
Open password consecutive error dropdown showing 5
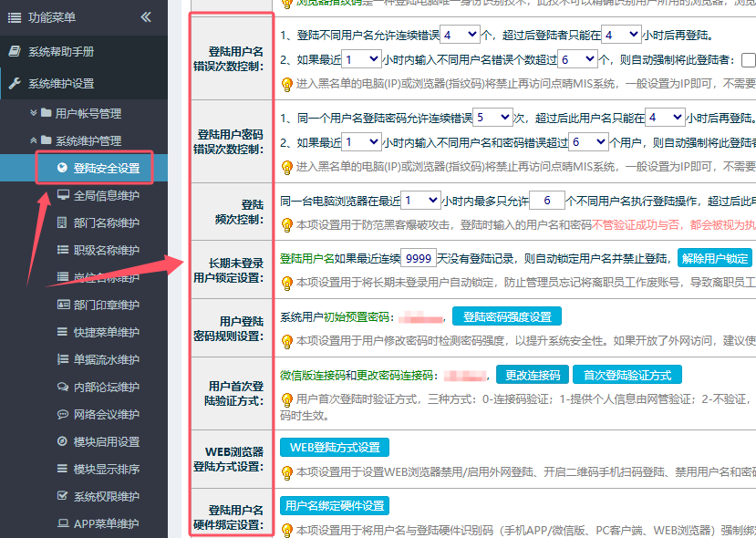pos(492,118)
